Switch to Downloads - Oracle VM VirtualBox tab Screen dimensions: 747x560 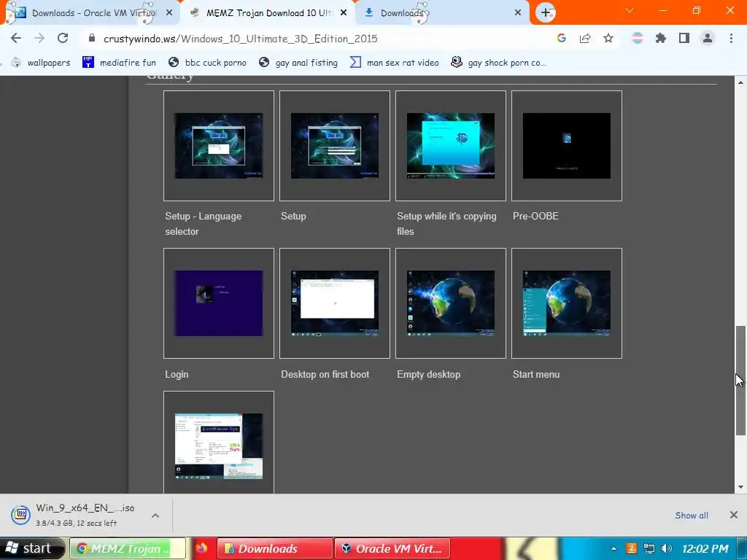point(90,13)
